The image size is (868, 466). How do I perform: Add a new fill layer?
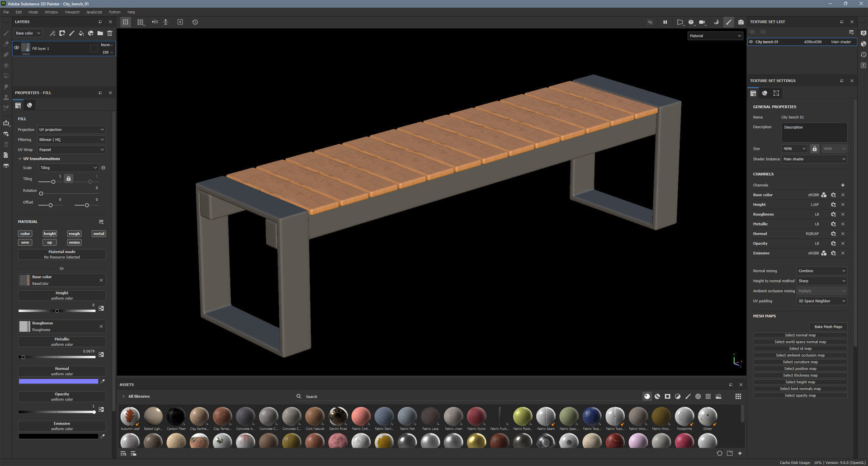tap(81, 33)
